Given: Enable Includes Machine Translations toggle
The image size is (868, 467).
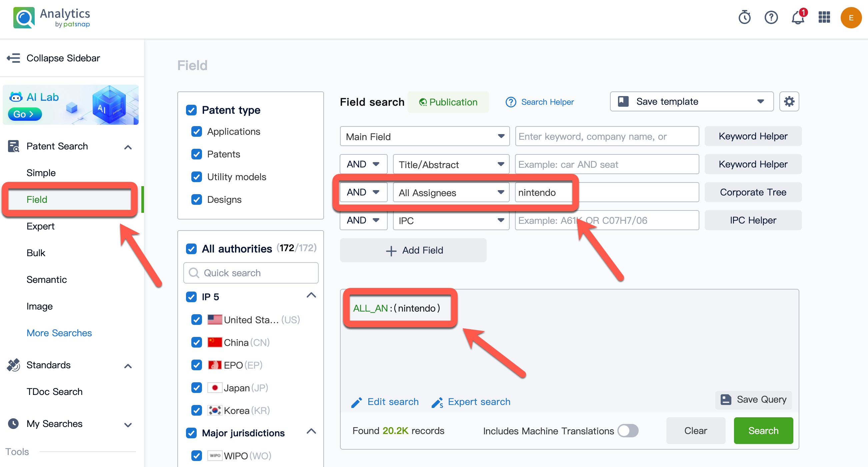Looking at the screenshot, I should [x=628, y=431].
